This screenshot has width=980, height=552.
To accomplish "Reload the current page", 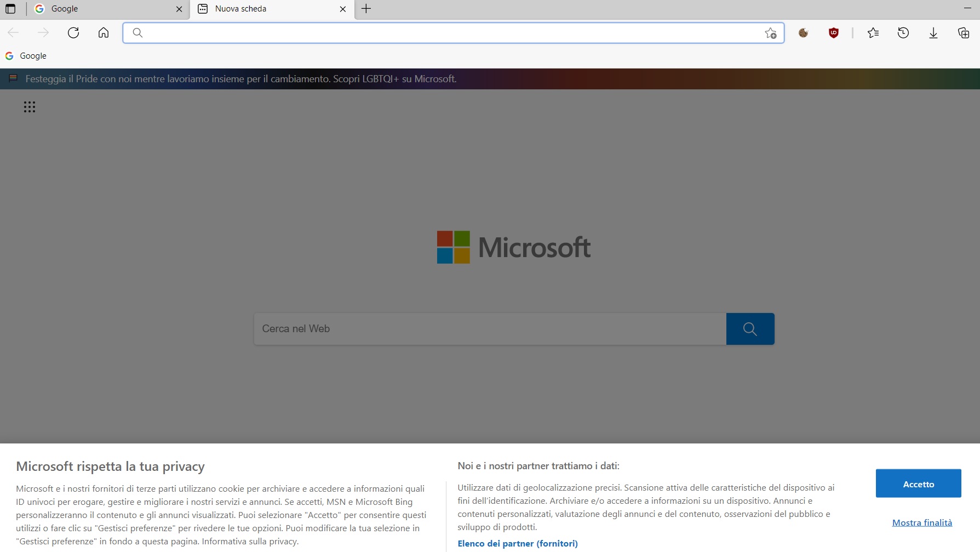I will pyautogui.click(x=73, y=32).
